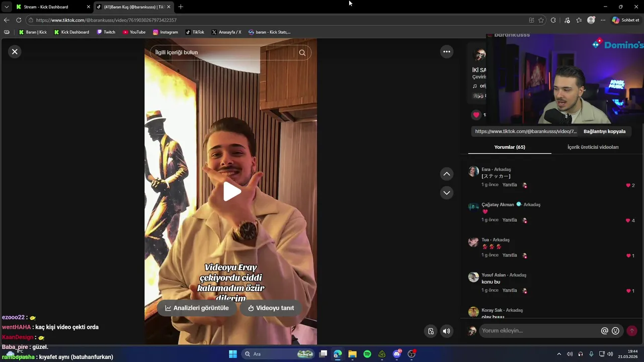
Task: Reply to Tua's comment
Action: (x=510, y=255)
